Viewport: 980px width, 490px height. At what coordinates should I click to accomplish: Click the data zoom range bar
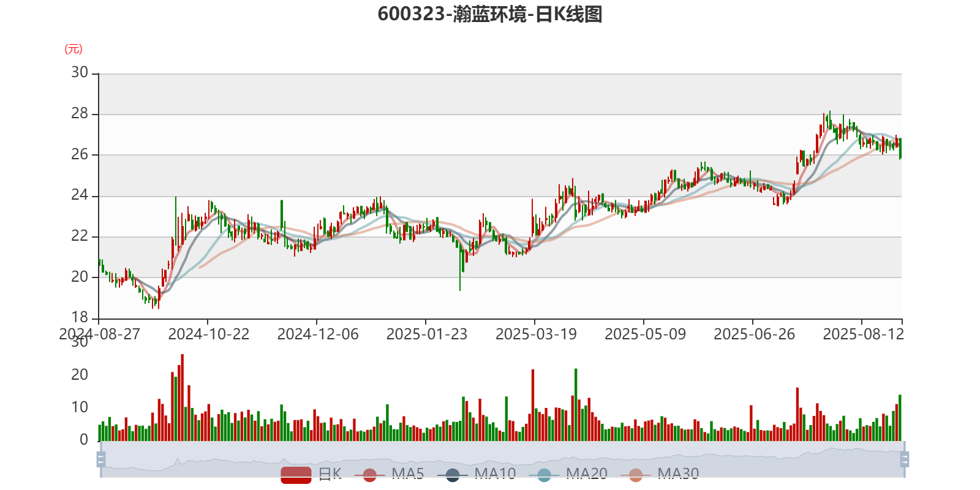(x=502, y=459)
